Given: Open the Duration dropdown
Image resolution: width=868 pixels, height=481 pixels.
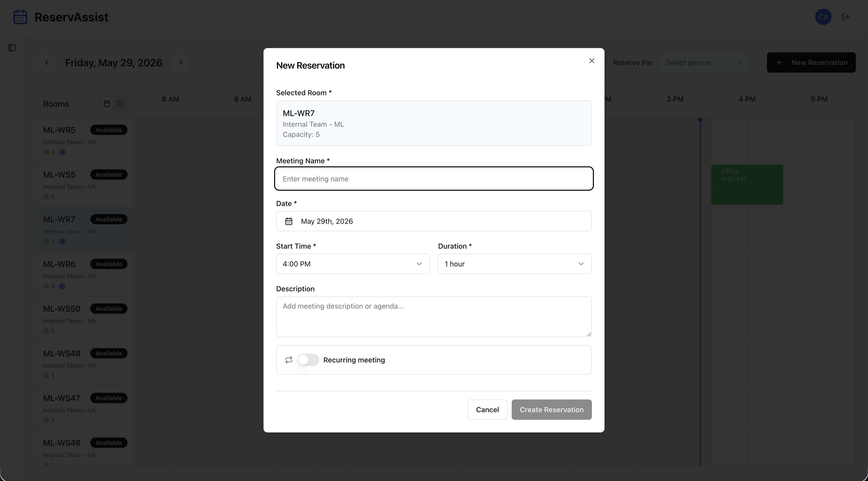Looking at the screenshot, I should coord(514,264).
